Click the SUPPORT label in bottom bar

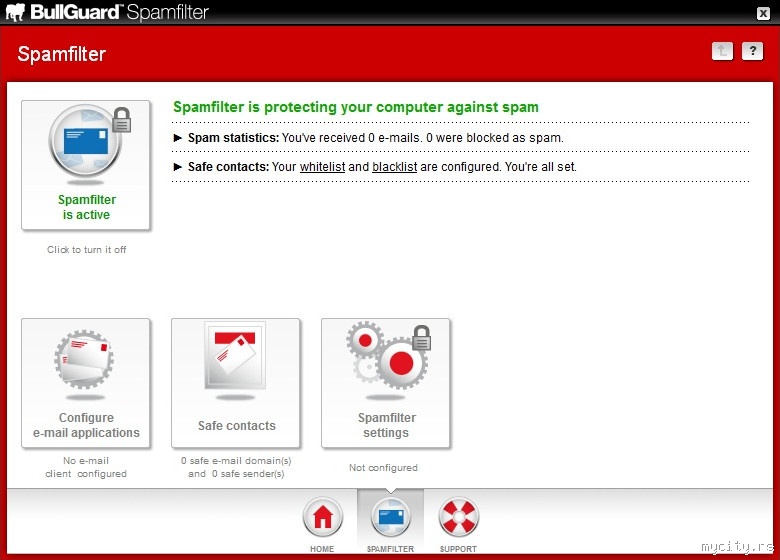(x=458, y=549)
